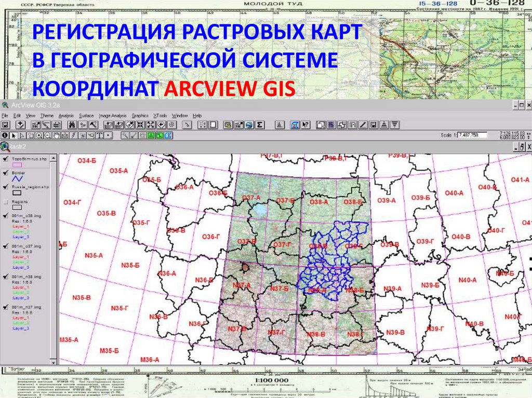This screenshot has width=532, height=398.
Task: Click table of contents scroll-up arrow
Action: [x=54, y=158]
